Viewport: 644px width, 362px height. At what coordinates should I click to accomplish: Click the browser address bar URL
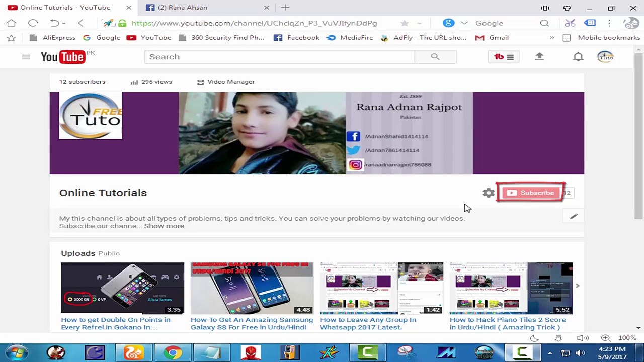(x=254, y=23)
